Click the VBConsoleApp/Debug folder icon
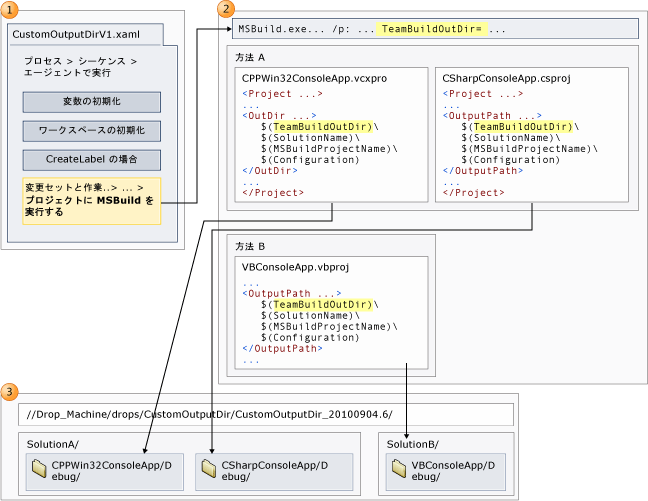 [x=399, y=468]
